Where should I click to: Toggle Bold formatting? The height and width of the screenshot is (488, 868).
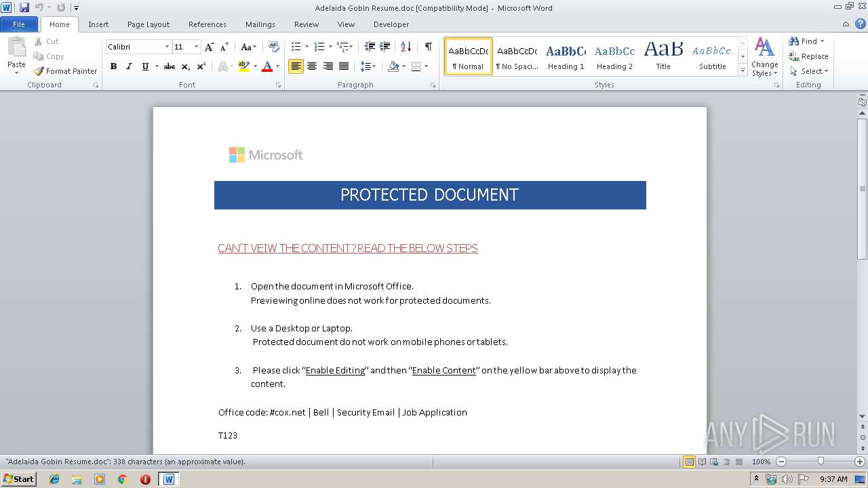[113, 66]
